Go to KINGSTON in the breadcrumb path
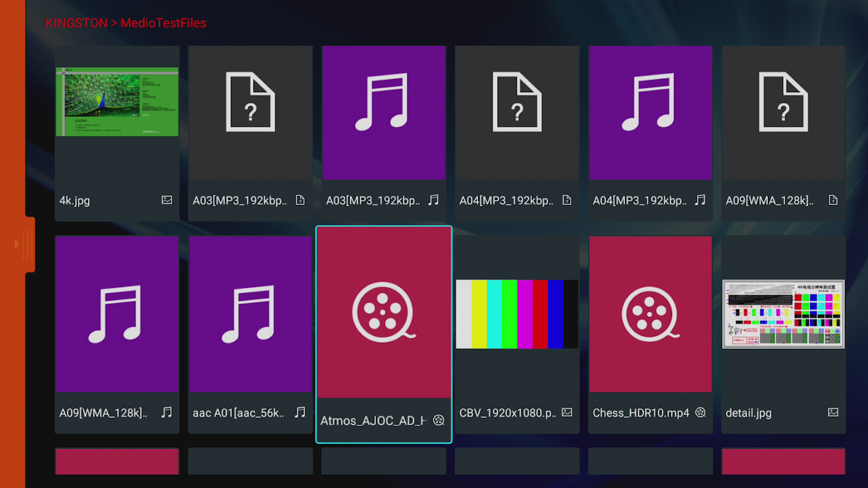Viewport: 868px width, 488px height. pos(76,23)
